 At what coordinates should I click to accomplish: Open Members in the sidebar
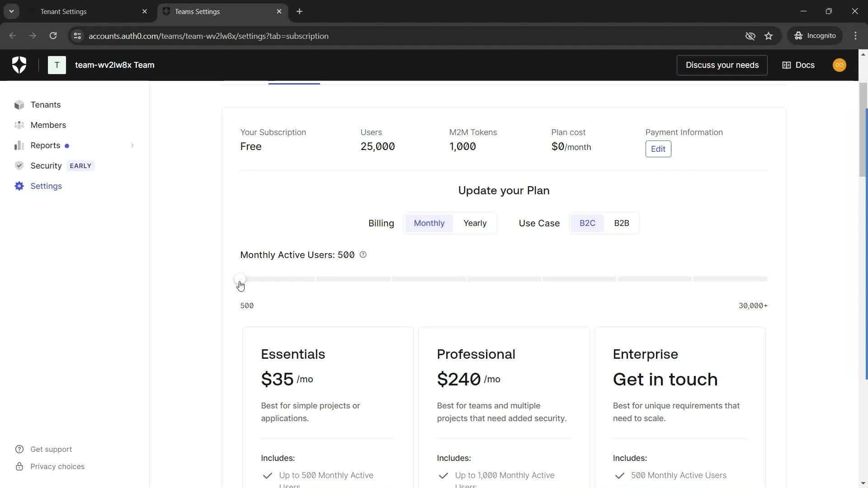point(48,125)
